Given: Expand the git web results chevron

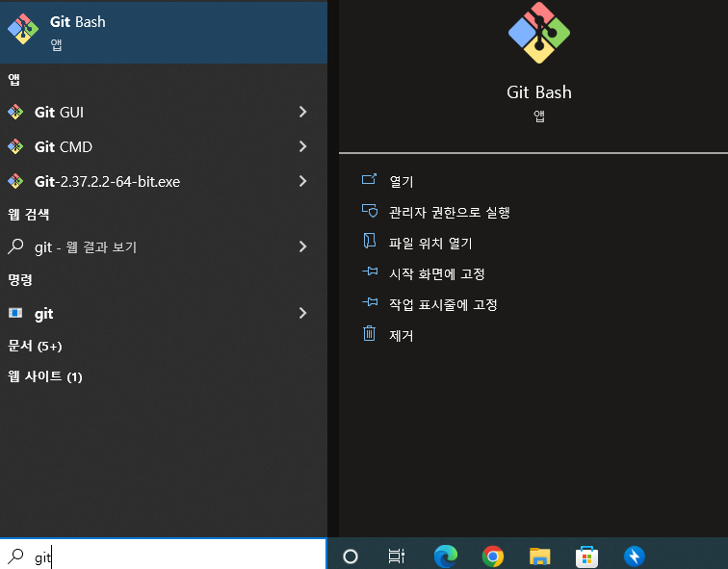Looking at the screenshot, I should (302, 246).
